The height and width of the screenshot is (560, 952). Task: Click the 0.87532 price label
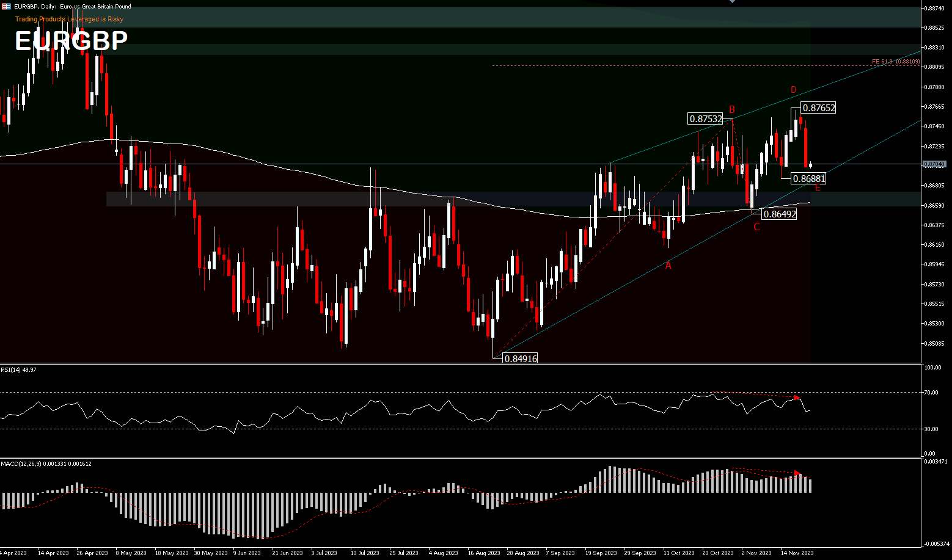(706, 119)
